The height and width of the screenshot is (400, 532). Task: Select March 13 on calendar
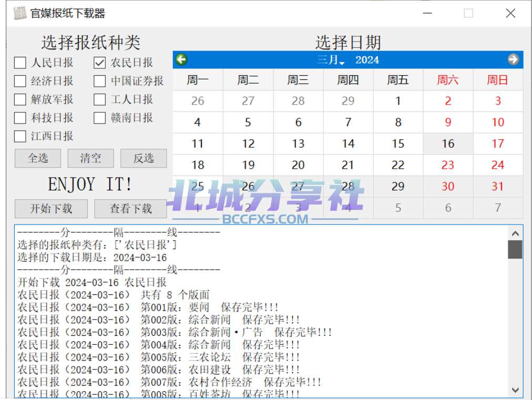(298, 143)
